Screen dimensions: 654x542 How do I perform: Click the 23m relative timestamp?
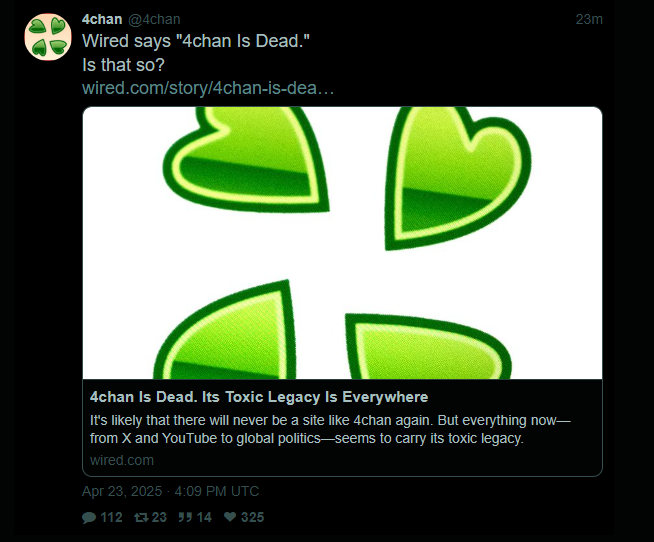click(x=589, y=20)
